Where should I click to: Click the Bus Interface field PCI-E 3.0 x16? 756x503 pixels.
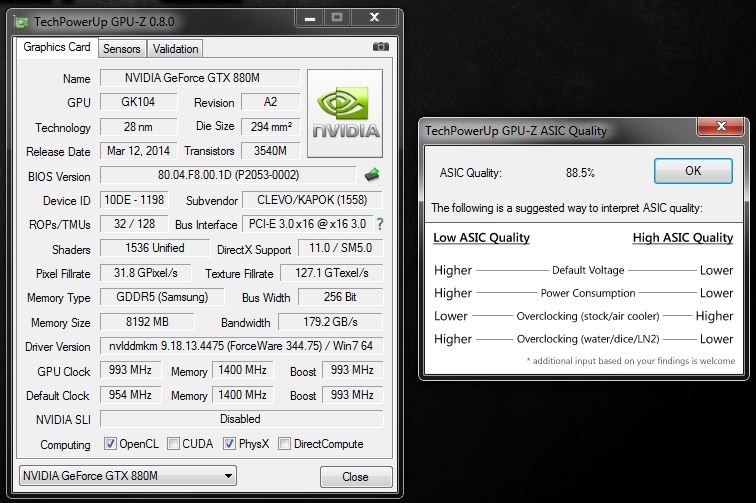point(307,224)
